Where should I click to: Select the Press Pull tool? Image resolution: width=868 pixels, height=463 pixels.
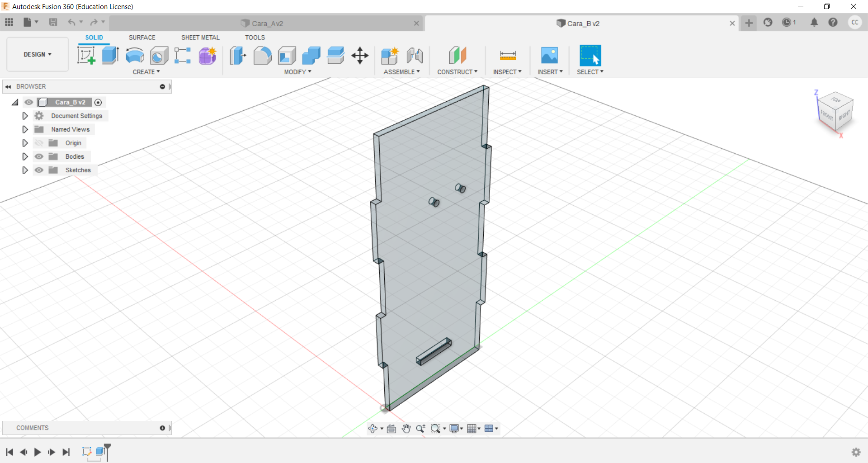[238, 56]
